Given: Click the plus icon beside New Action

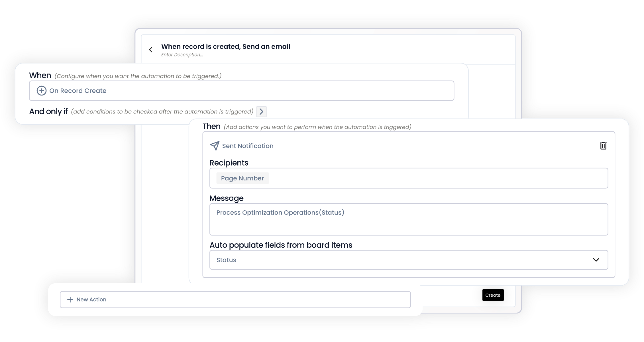Looking at the screenshot, I should pos(70,300).
